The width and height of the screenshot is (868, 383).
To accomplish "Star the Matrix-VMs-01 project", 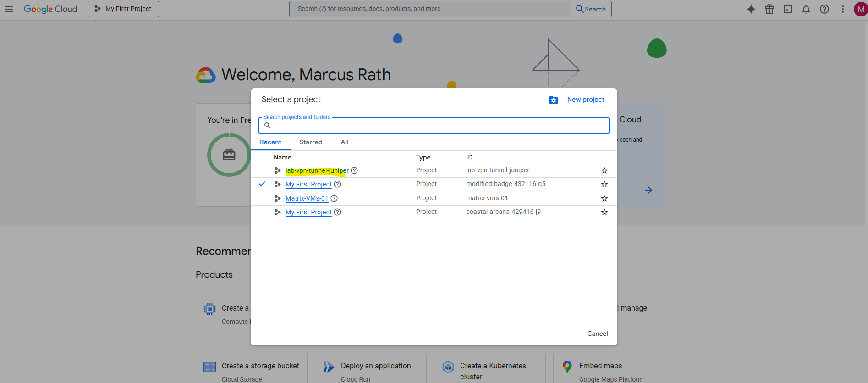I will (604, 198).
